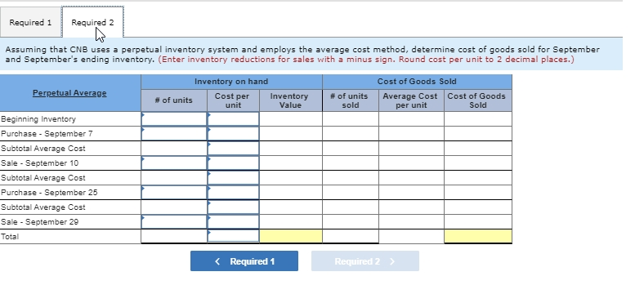This screenshot has width=644, height=294.
Task: Click units sold cell for Sale - September 29
Action: 351,222
